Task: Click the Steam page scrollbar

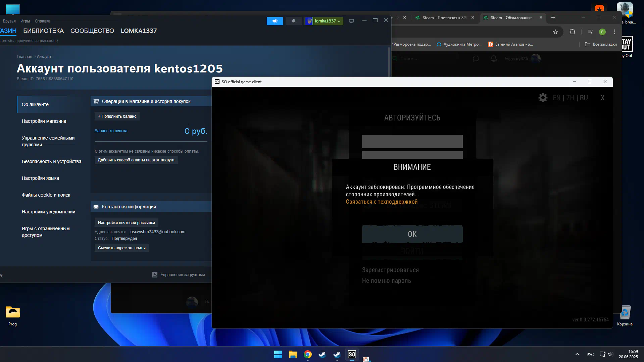Action: click(x=389, y=62)
